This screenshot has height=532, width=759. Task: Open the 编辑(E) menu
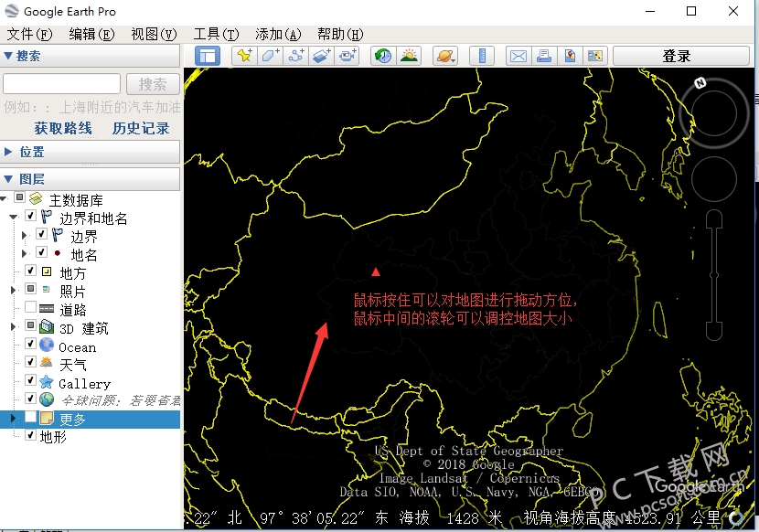tap(92, 35)
